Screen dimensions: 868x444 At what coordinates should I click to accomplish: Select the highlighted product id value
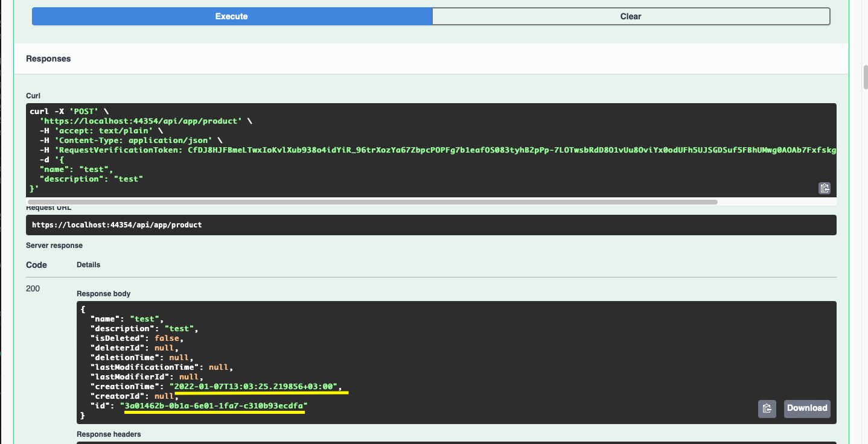214,405
